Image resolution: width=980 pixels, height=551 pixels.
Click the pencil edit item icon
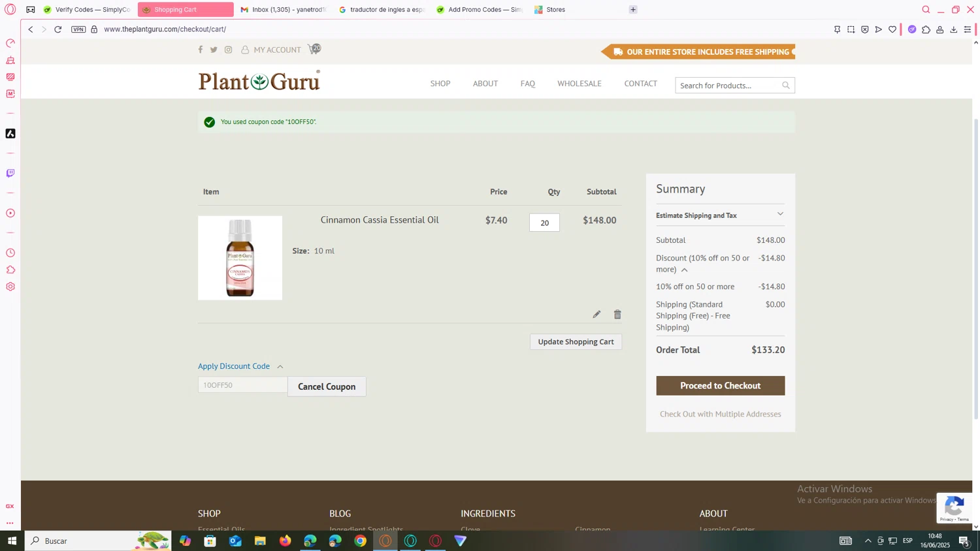pos(596,315)
